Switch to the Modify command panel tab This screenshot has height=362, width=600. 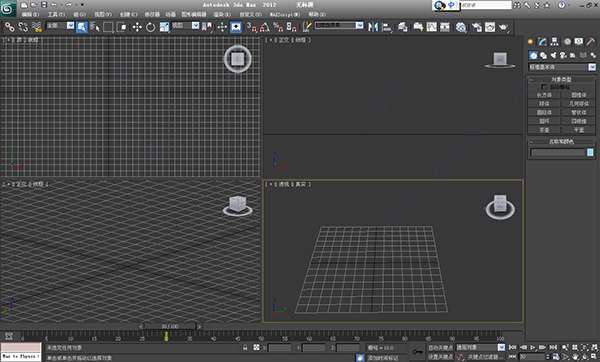[542, 42]
